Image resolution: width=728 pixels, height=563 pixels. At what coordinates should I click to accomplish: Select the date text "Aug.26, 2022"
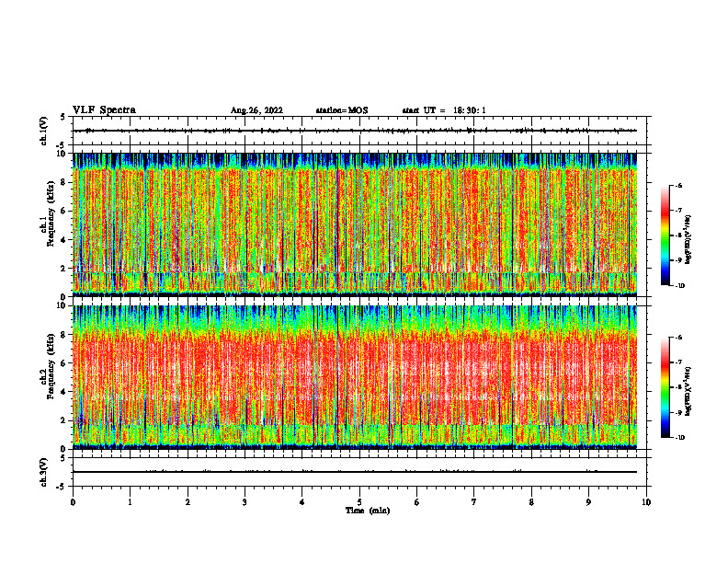pos(256,110)
